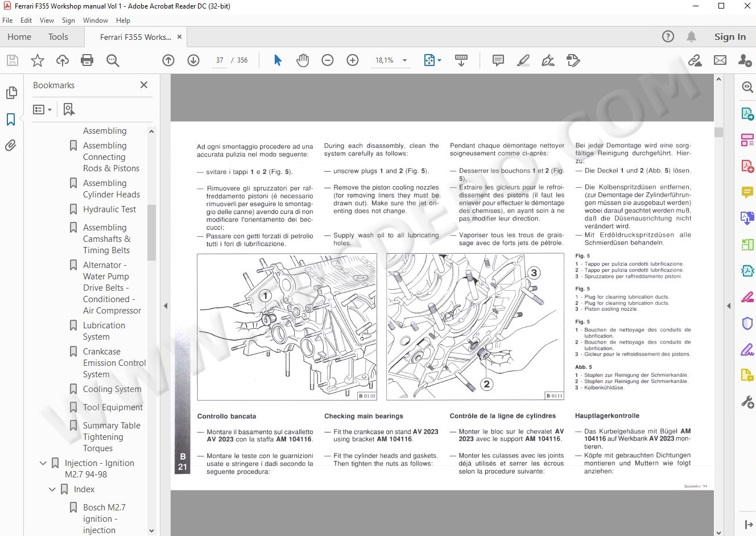The width and height of the screenshot is (756, 536).
Task: Open the Window menu
Action: 95,20
